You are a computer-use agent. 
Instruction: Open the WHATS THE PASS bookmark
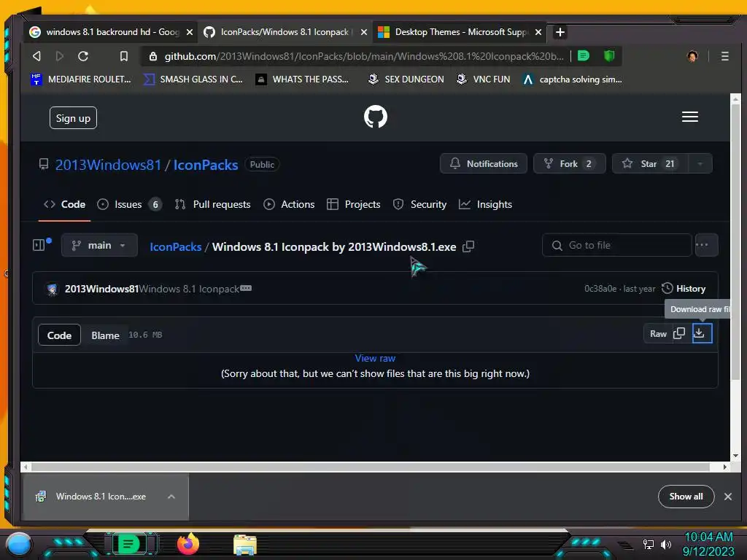tap(302, 79)
